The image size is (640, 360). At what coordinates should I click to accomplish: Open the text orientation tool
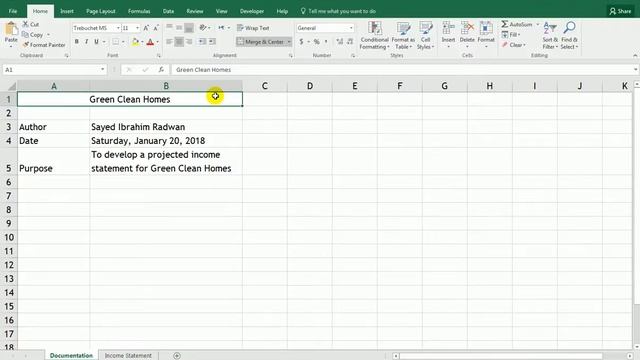click(x=203, y=28)
